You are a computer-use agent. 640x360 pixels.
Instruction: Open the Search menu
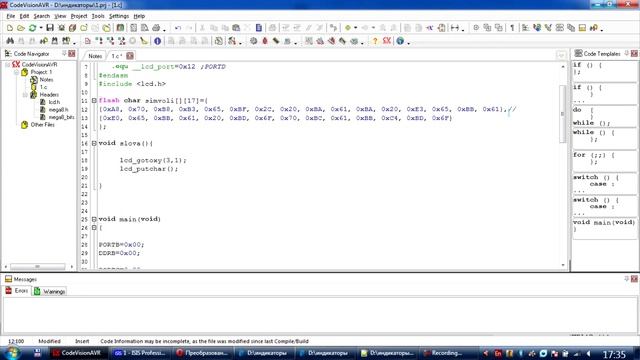(42, 16)
